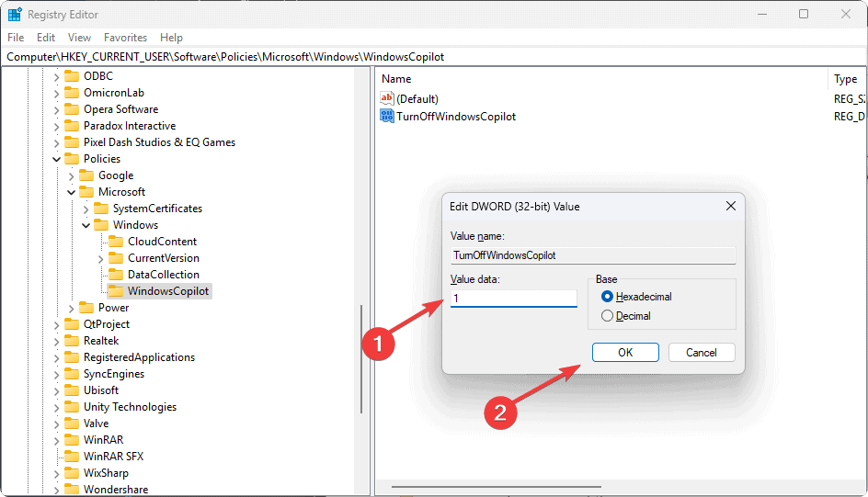Click the CurrentVersion folder icon
This screenshot has height=497, width=868.
pos(116,258)
